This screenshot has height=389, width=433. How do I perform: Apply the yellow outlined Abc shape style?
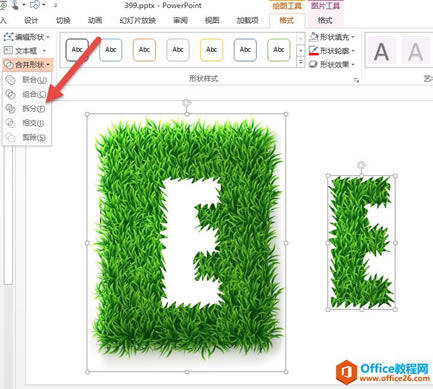[212, 50]
